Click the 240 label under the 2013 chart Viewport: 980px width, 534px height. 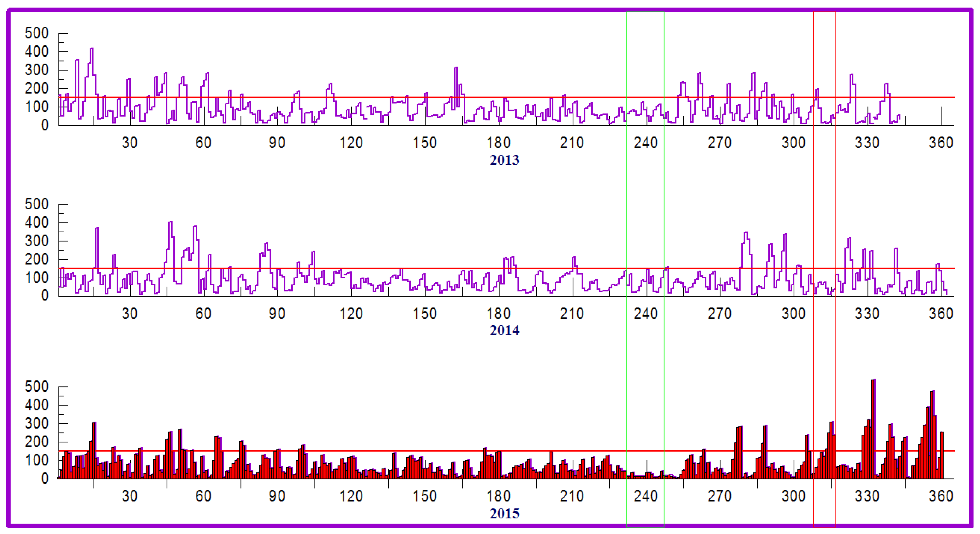click(x=646, y=142)
